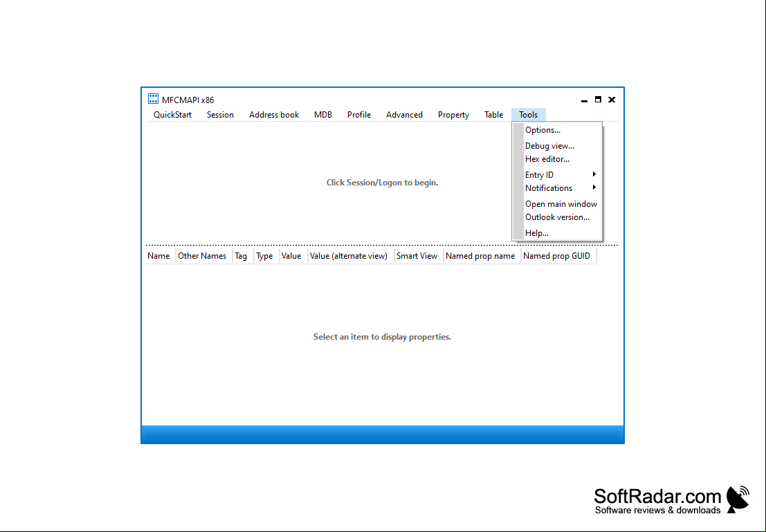Sort by Named prop name column
The height and width of the screenshot is (532, 766).
point(482,255)
